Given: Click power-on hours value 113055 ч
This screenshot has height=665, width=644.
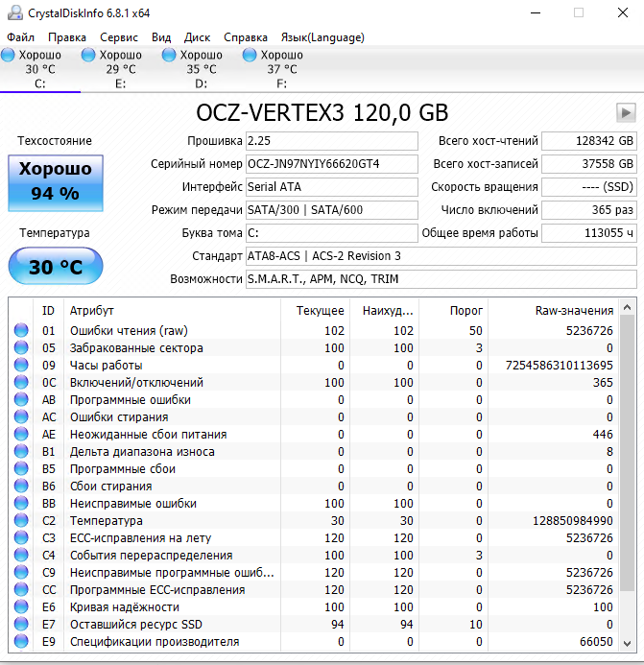Looking at the screenshot, I should [x=589, y=233].
